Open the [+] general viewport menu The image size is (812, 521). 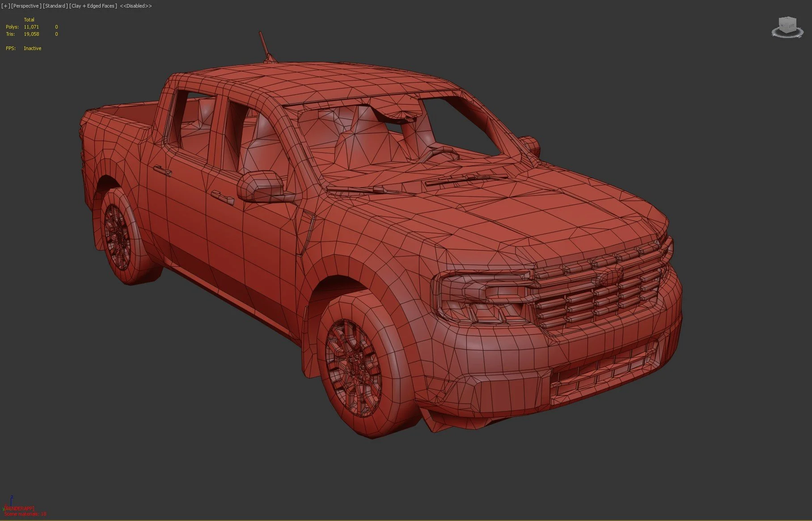pyautogui.click(x=6, y=6)
